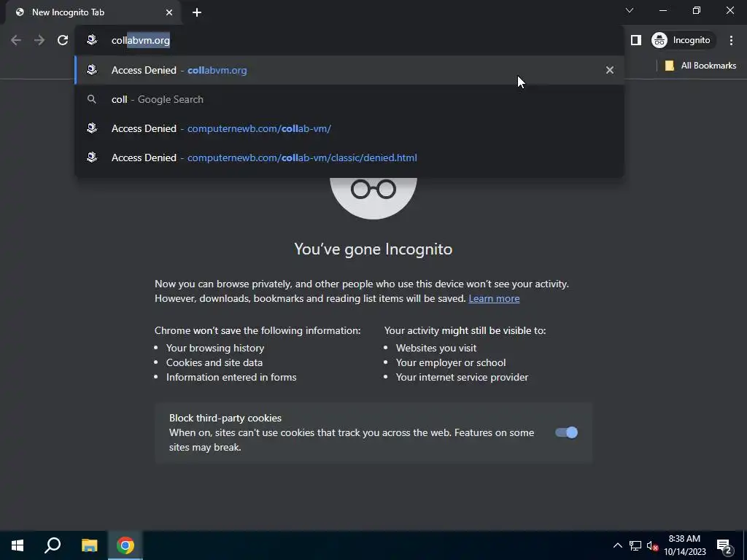Click favicon of denied.html suggestion

[92, 157]
